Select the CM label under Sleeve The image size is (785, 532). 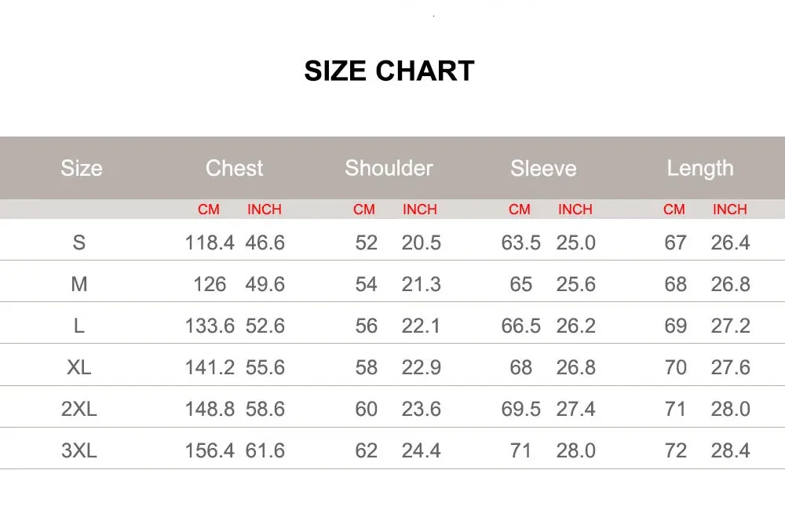coord(520,210)
